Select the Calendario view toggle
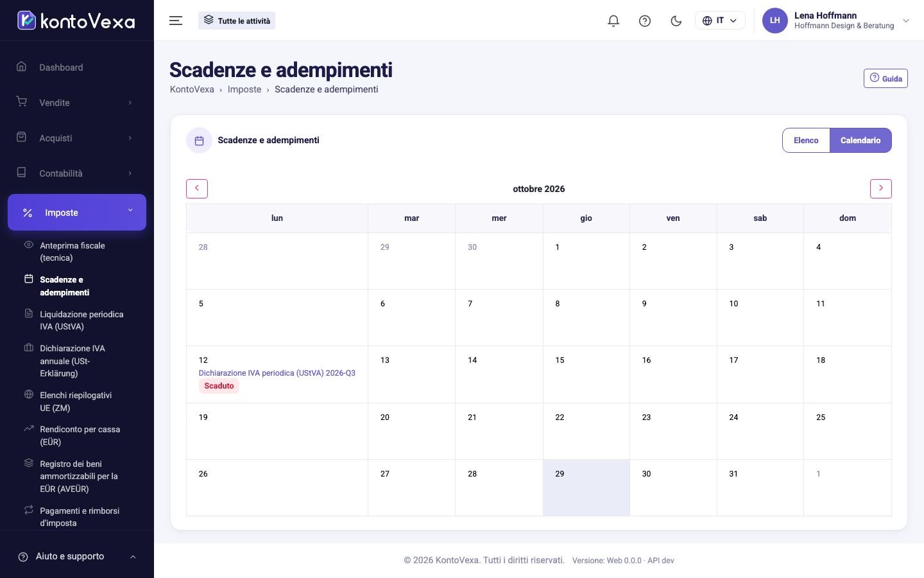The height and width of the screenshot is (578, 924). pyautogui.click(x=860, y=141)
